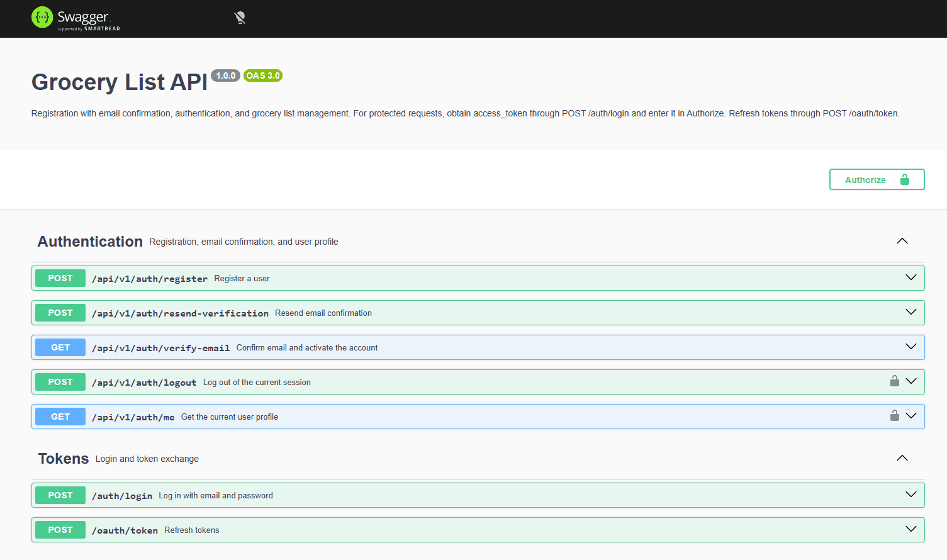
Task: Click 'Refresh tokens' summary text
Action: pyautogui.click(x=192, y=530)
